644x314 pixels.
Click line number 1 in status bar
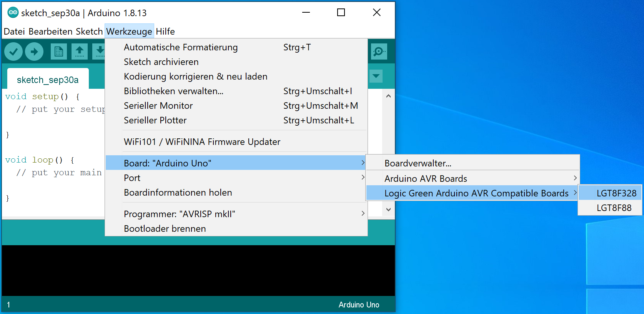click(x=8, y=305)
